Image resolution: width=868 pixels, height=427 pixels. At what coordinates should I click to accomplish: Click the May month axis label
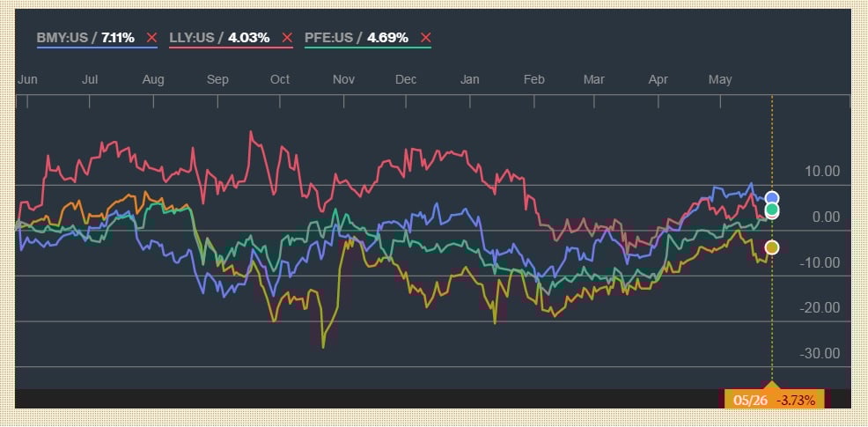[720, 79]
